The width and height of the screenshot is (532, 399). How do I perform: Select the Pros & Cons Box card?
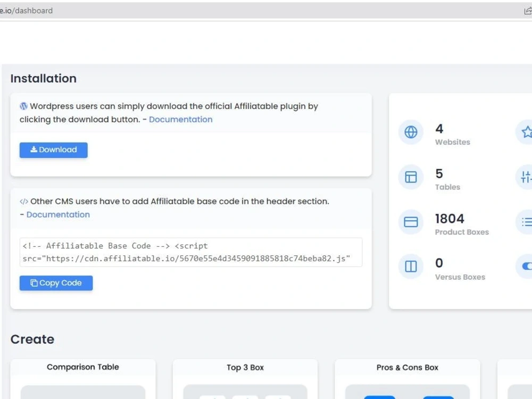click(x=407, y=379)
